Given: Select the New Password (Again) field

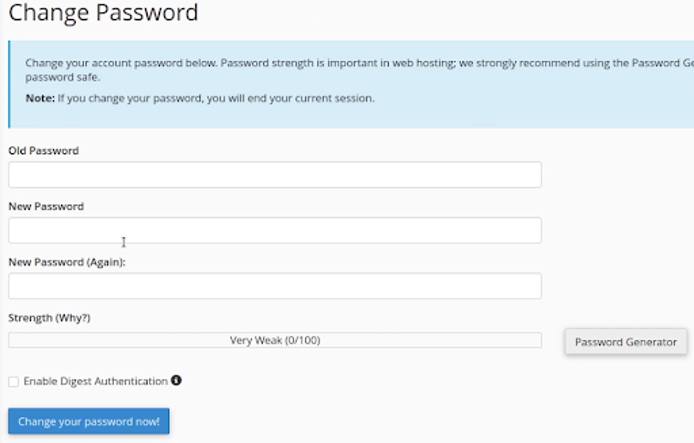Looking at the screenshot, I should (x=275, y=286).
